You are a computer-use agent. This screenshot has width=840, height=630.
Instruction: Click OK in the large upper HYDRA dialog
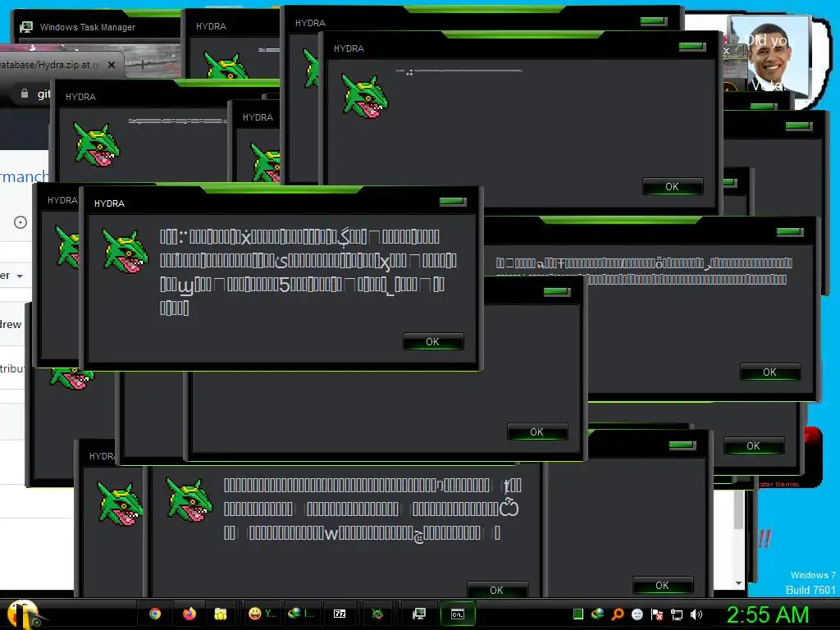673,186
